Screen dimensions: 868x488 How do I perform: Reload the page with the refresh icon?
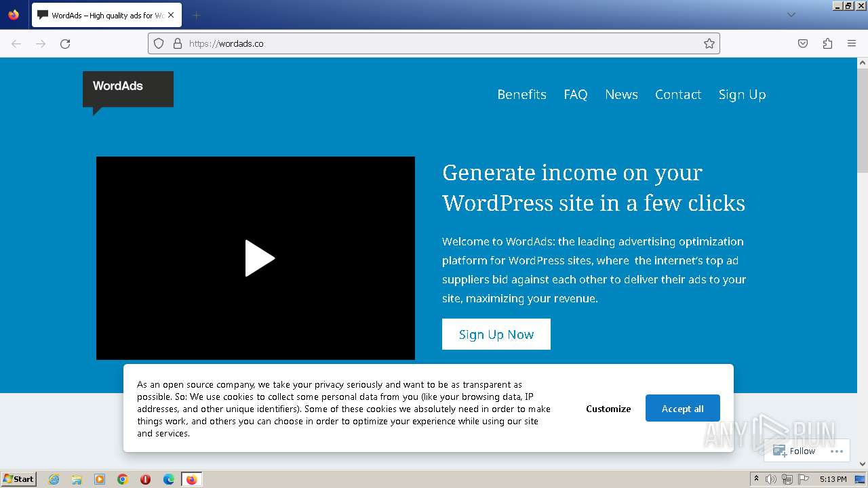tap(65, 43)
